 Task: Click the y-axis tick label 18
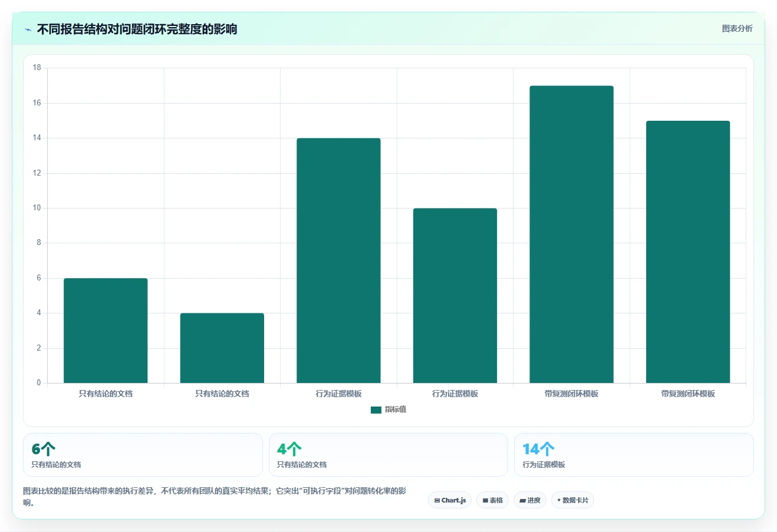point(37,68)
